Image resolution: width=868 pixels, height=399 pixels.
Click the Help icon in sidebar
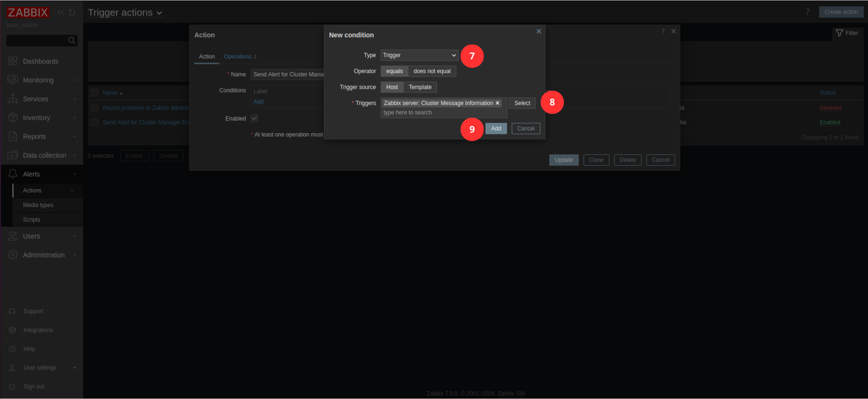coord(13,349)
